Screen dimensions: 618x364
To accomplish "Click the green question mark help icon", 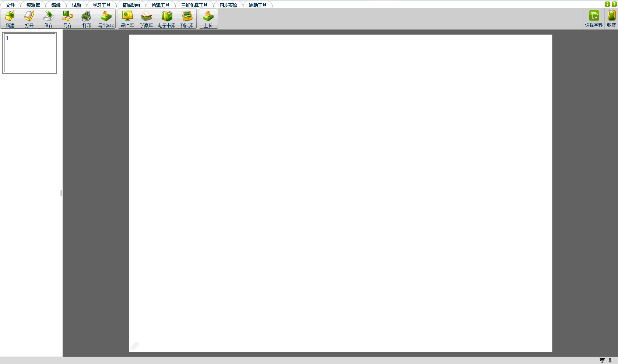I will tap(614, 4).
